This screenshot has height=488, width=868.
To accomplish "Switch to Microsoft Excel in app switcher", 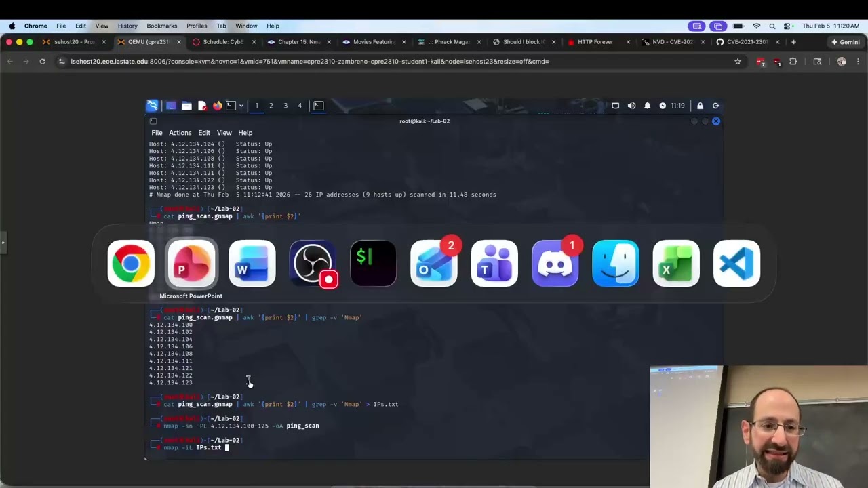I will pos(676,264).
